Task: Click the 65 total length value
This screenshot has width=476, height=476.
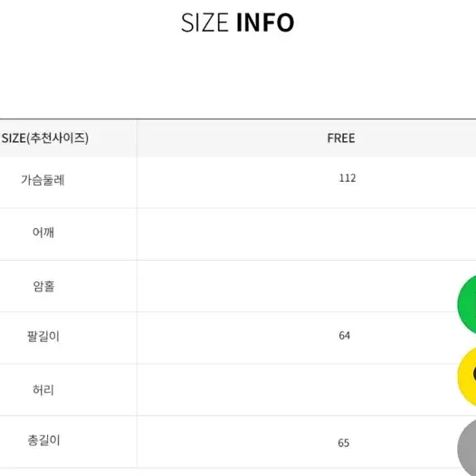Action: tap(344, 443)
